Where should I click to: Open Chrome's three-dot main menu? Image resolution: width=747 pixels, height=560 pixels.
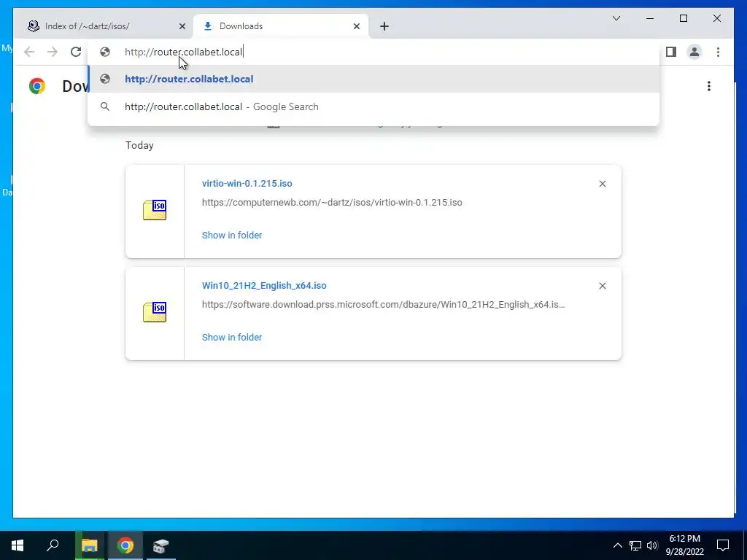(718, 52)
